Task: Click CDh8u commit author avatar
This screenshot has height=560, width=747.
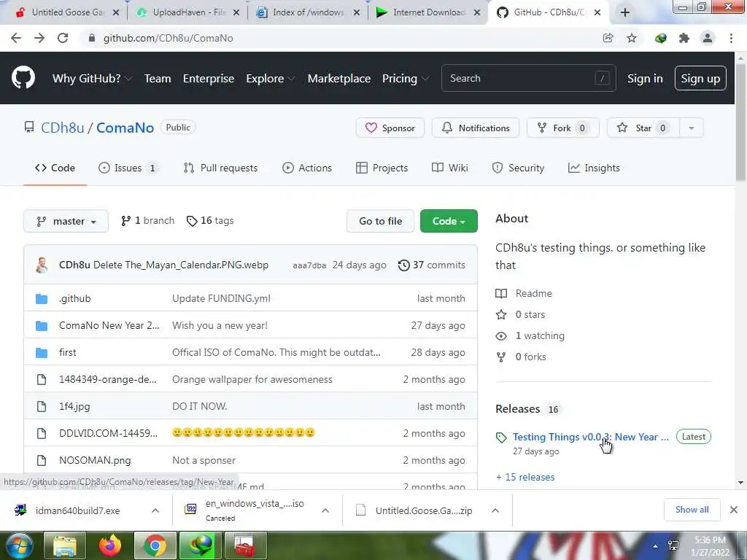Action: coord(42,265)
